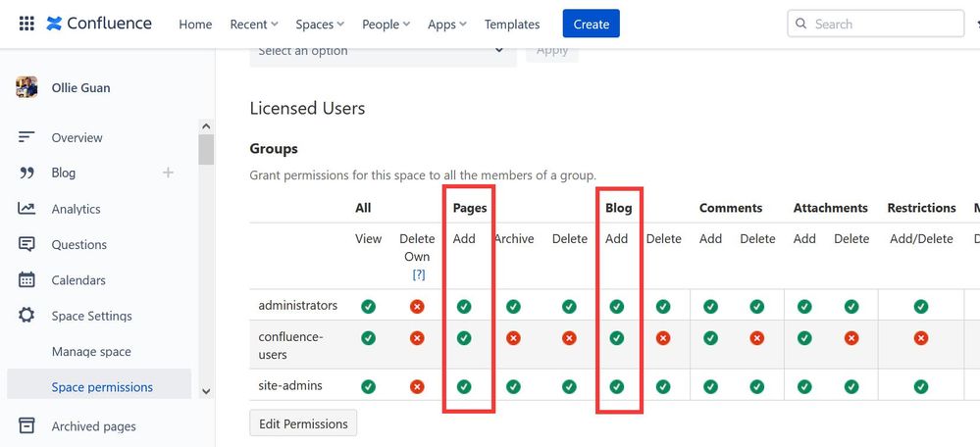Click the blue Create button
Screen dimensions: 980x447
tap(591, 25)
